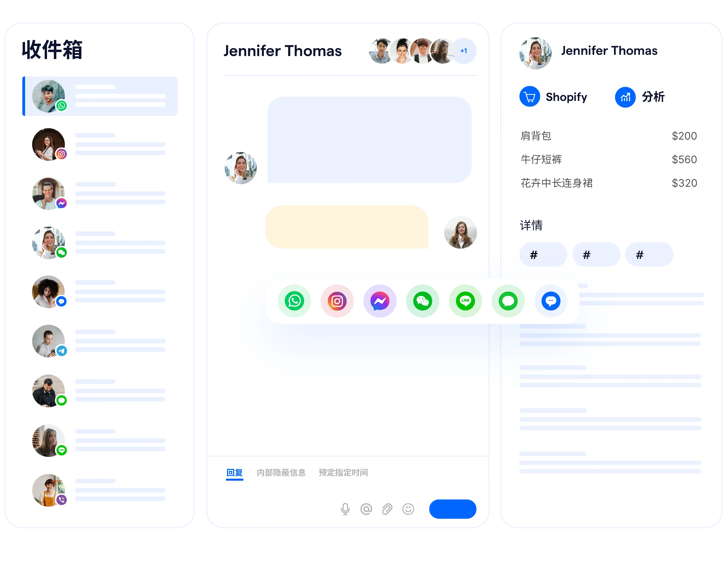This screenshot has height=579, width=728.
Task: Click the Shopify icon in customer panel
Action: coord(529,97)
